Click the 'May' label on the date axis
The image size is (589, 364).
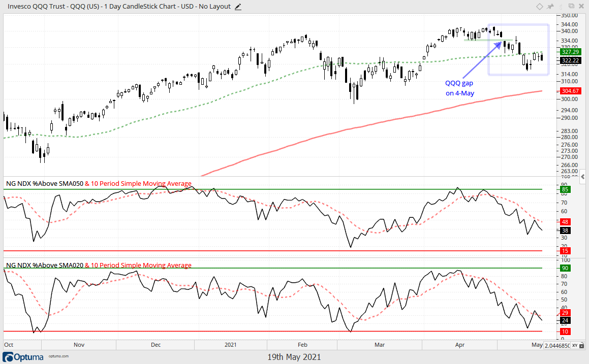coord(537,345)
